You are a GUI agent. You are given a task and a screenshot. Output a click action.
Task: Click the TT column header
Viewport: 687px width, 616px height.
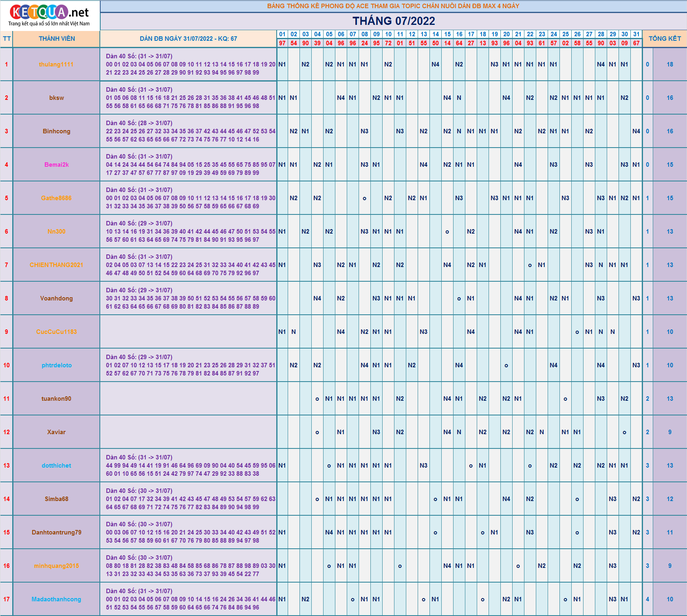pos(7,39)
